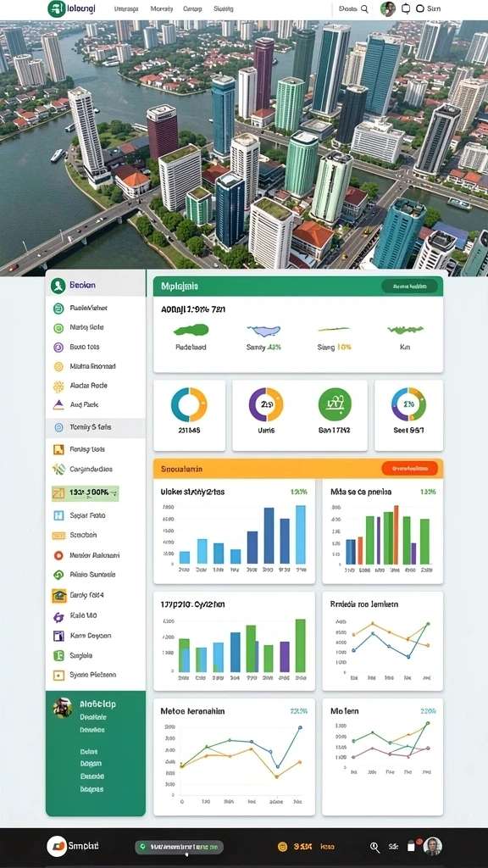Click the magnifier icon in the bottom bar
This screenshot has height=868, width=488.
click(x=374, y=847)
